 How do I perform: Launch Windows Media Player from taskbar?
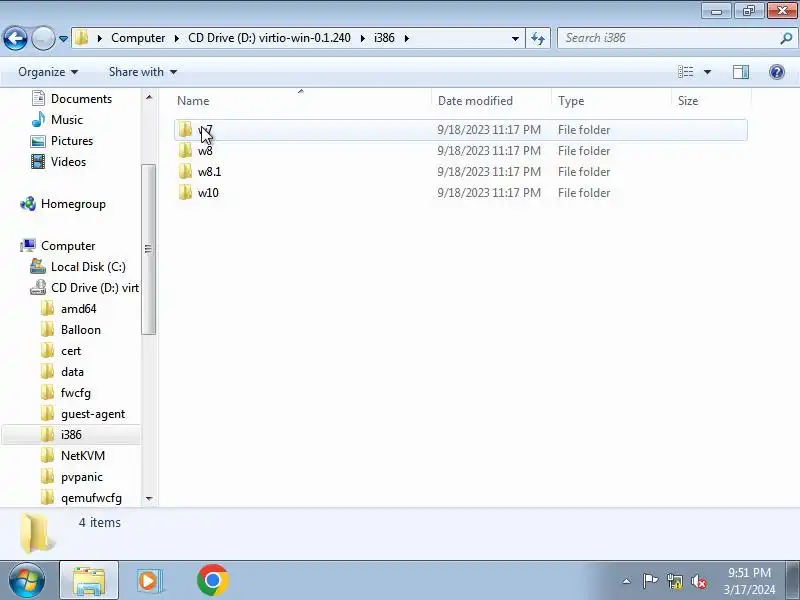pyautogui.click(x=149, y=580)
